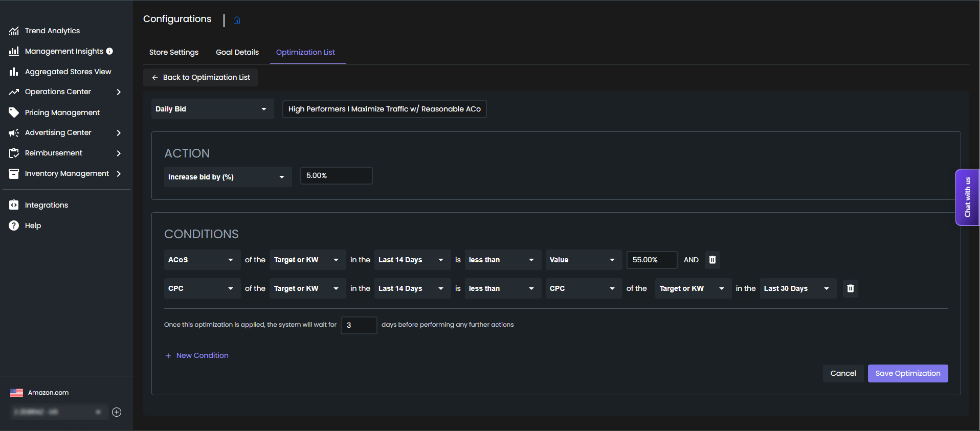
Task: Open Trend Analytics from sidebar
Action: click(x=52, y=31)
